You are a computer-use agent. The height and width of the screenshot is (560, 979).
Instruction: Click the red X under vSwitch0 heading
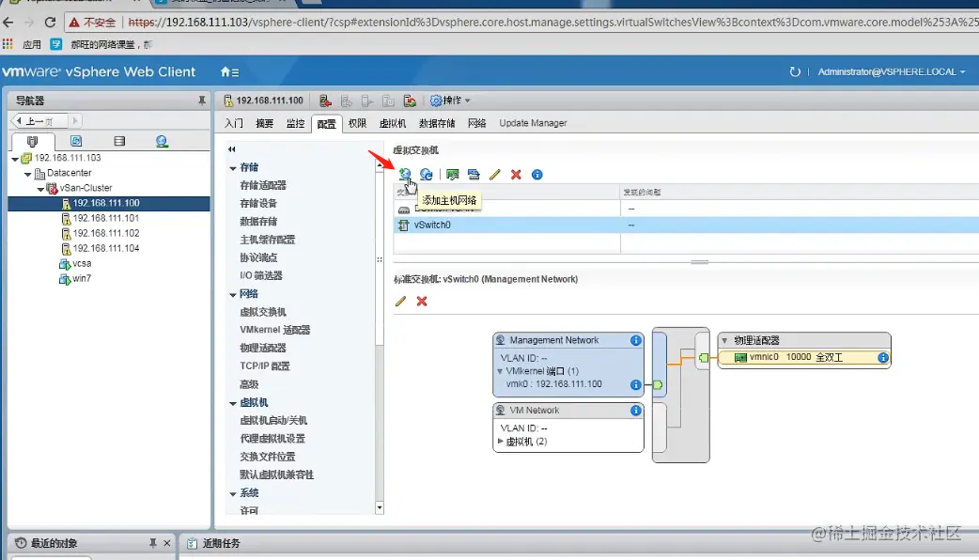tap(422, 301)
